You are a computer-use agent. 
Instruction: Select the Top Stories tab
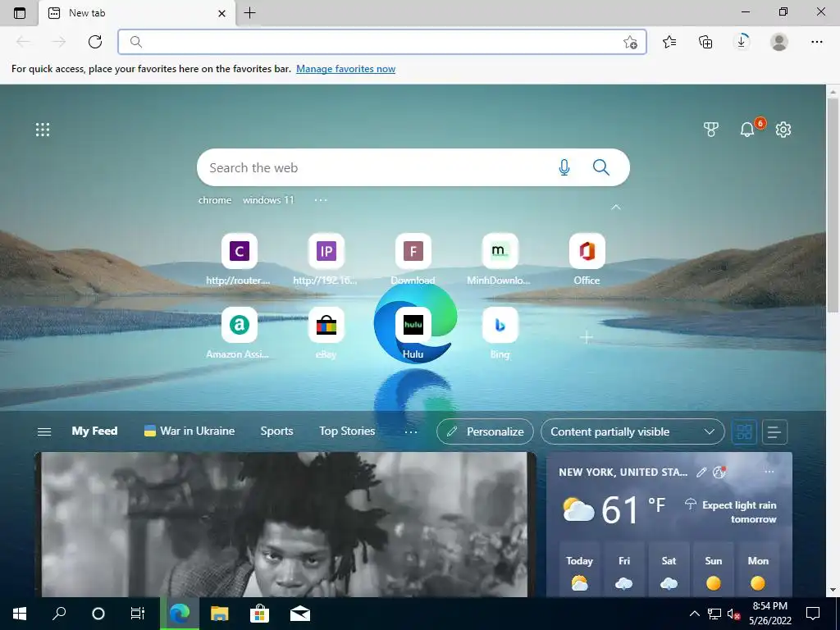point(347,431)
